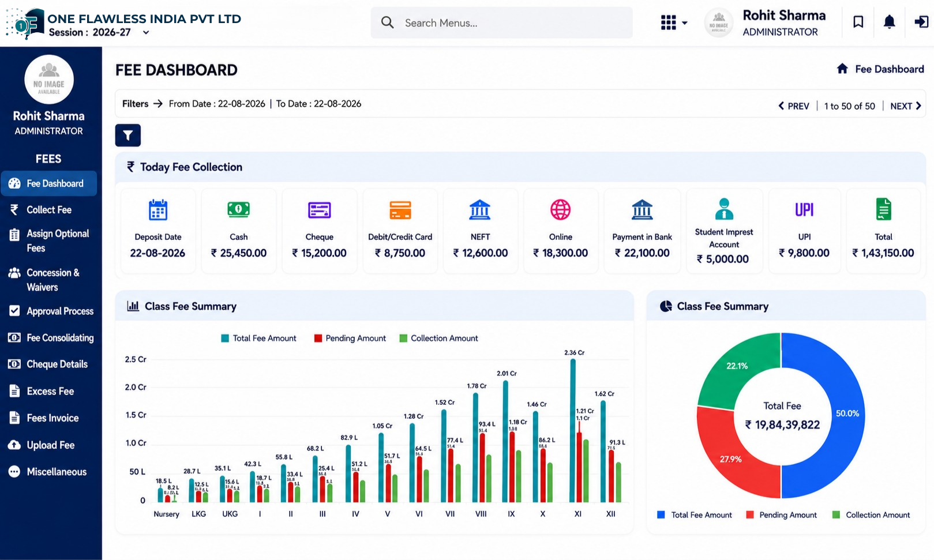Click the 'To Date : 22-08-2026' filter text
The height and width of the screenshot is (560, 934).
[318, 104]
